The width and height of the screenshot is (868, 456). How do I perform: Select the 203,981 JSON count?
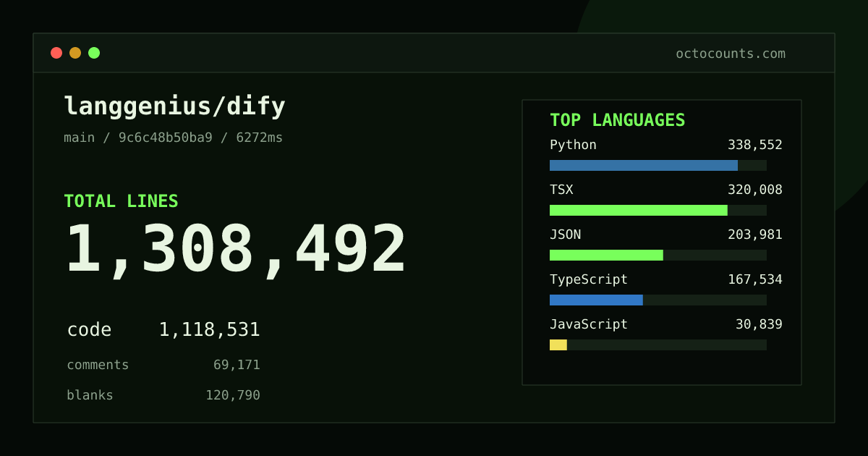(x=755, y=235)
